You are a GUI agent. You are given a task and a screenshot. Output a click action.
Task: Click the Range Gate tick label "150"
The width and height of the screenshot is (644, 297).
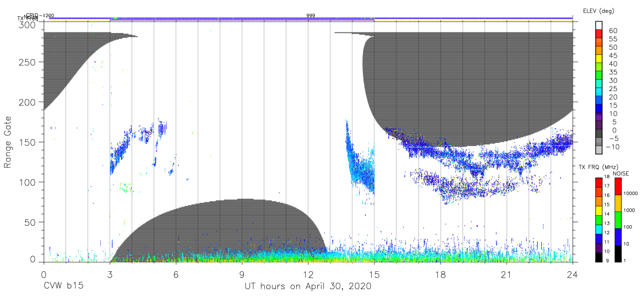point(28,142)
